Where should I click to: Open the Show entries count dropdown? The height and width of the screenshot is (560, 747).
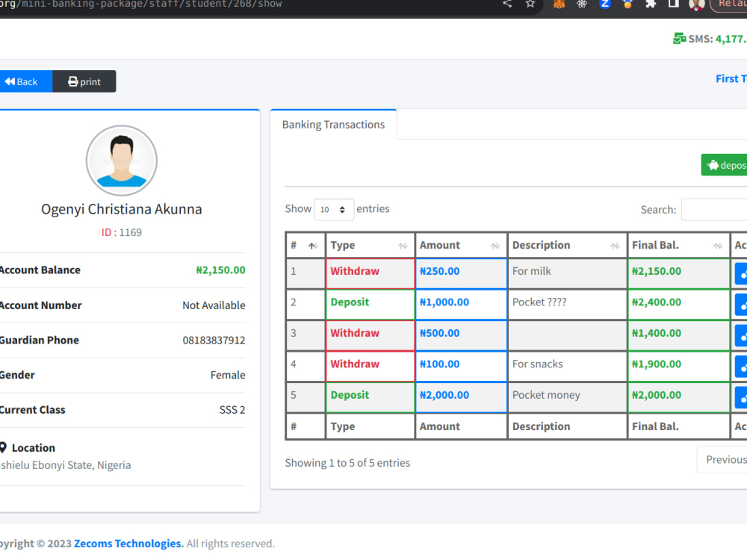coord(333,210)
